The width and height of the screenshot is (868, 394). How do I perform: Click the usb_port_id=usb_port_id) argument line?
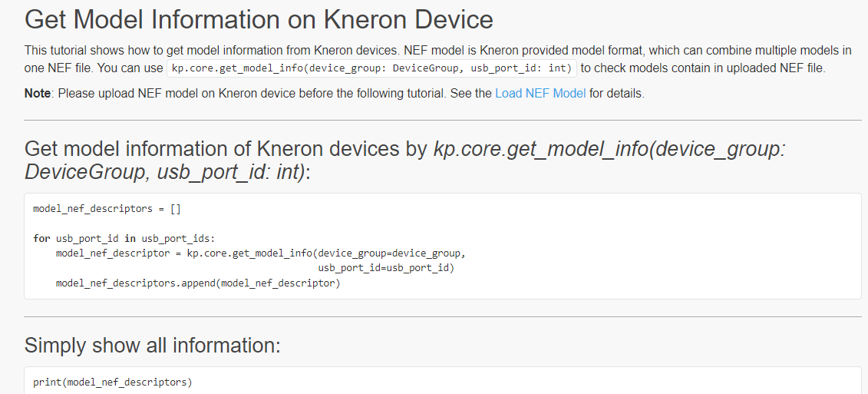click(386, 268)
